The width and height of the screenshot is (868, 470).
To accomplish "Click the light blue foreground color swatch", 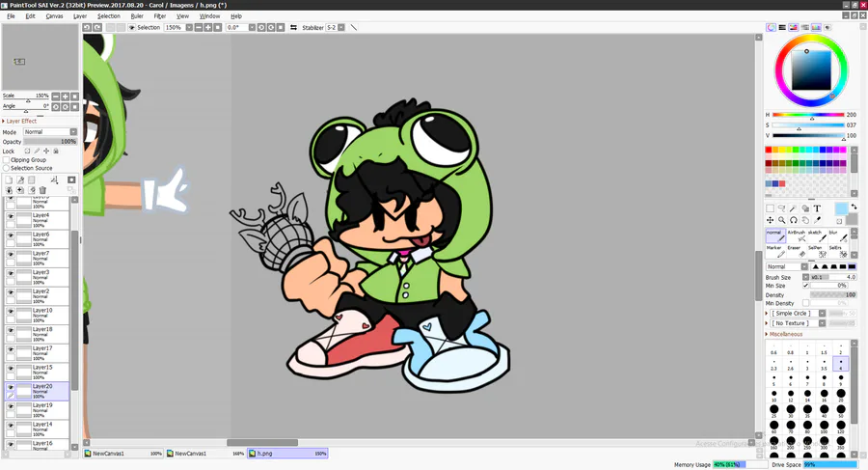I will pos(841,208).
